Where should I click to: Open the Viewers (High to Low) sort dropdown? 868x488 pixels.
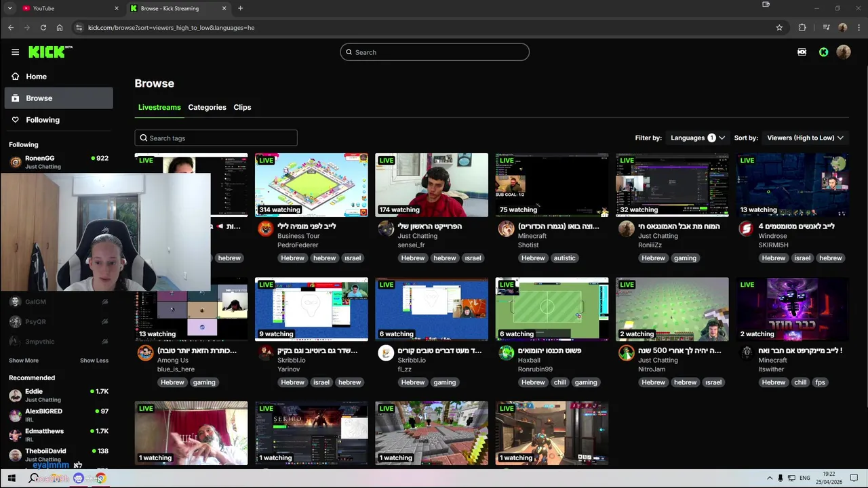(806, 138)
